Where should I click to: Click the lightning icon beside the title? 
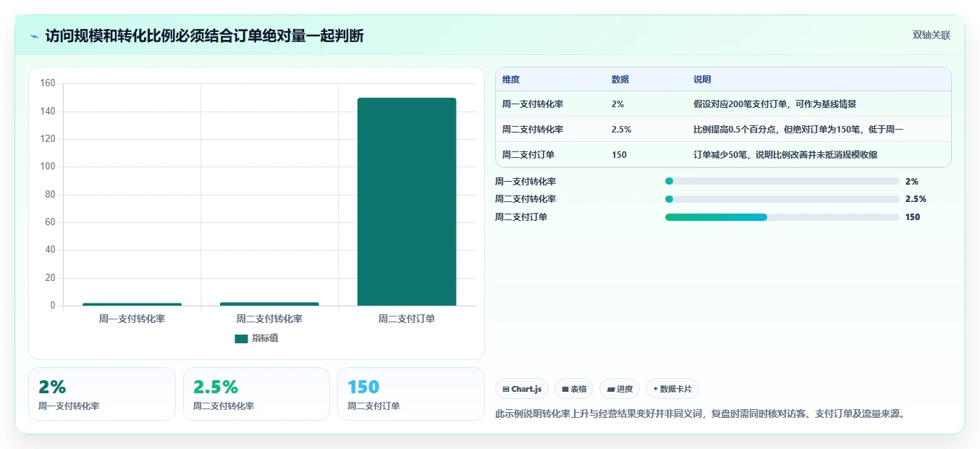coord(34,36)
